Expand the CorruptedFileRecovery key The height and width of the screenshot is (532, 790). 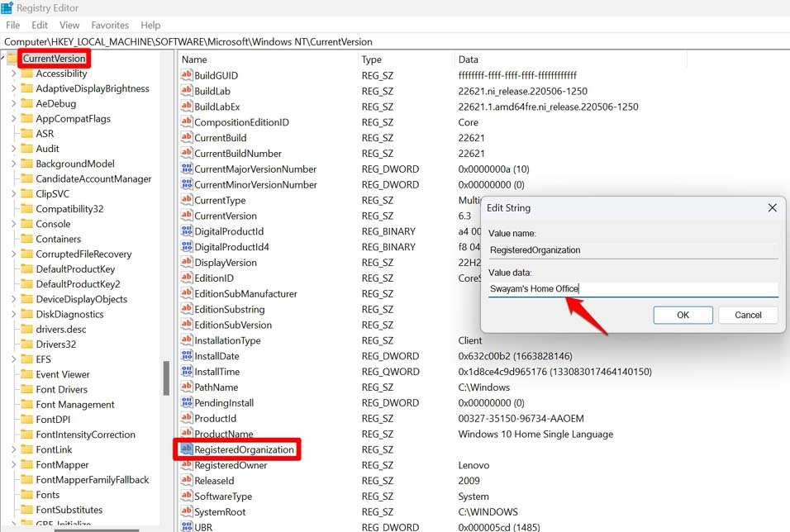pos(13,254)
